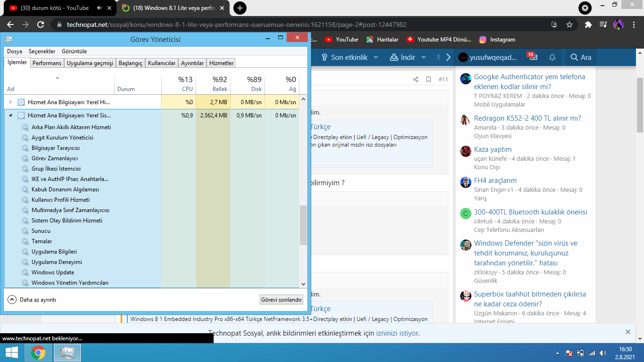The image size is (644, 362).
Task: Sort processes by the Disk column
Action: tap(248, 84)
